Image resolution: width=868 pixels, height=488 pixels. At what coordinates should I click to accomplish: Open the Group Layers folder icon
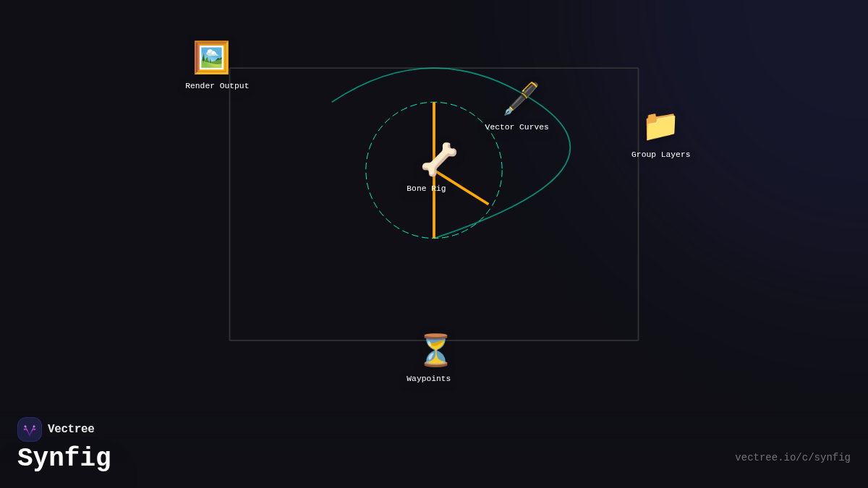(x=660, y=127)
